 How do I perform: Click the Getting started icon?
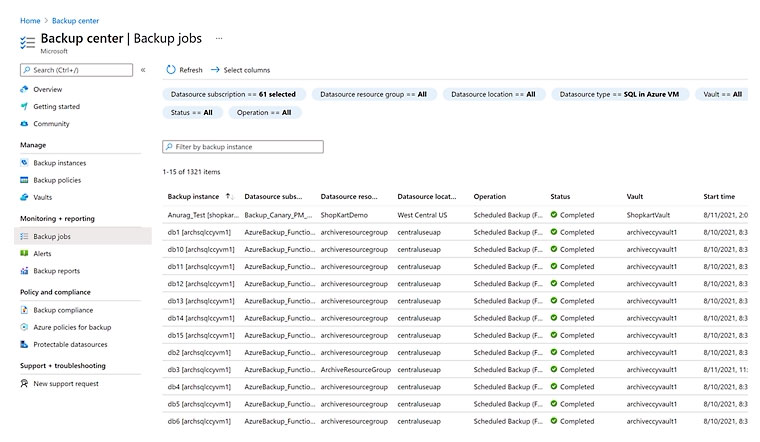point(24,106)
